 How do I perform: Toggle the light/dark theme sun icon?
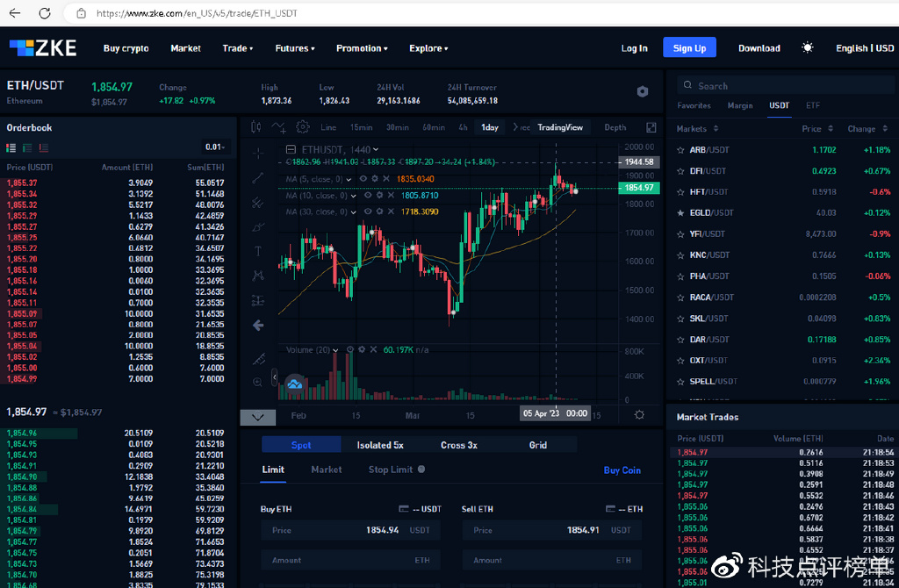807,48
